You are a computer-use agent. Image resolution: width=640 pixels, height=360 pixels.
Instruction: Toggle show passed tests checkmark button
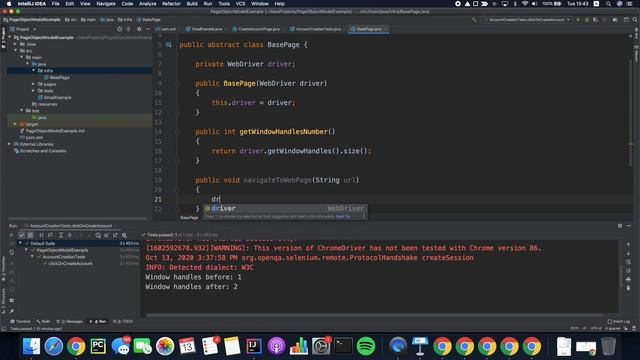pos(22,235)
